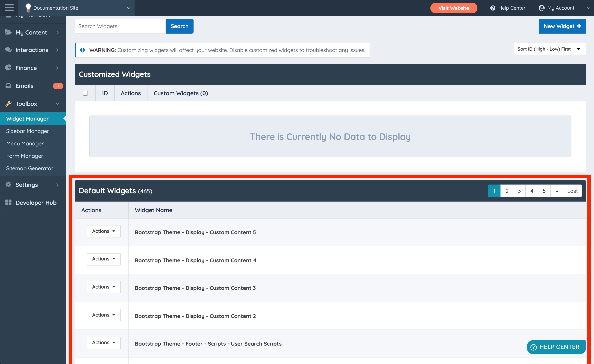Click the Settings gear icon
This screenshot has width=594, height=364.
tap(8, 185)
